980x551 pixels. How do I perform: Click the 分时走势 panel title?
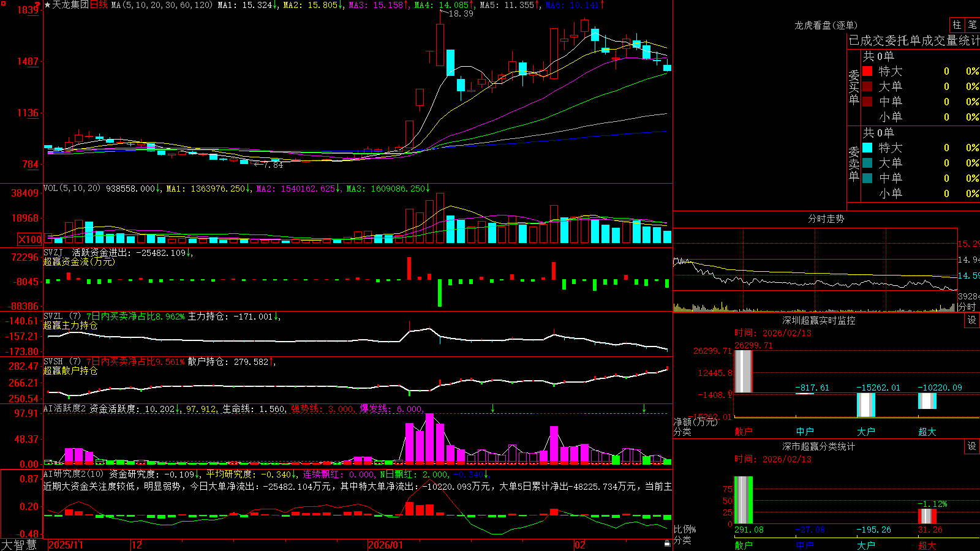[x=826, y=219]
